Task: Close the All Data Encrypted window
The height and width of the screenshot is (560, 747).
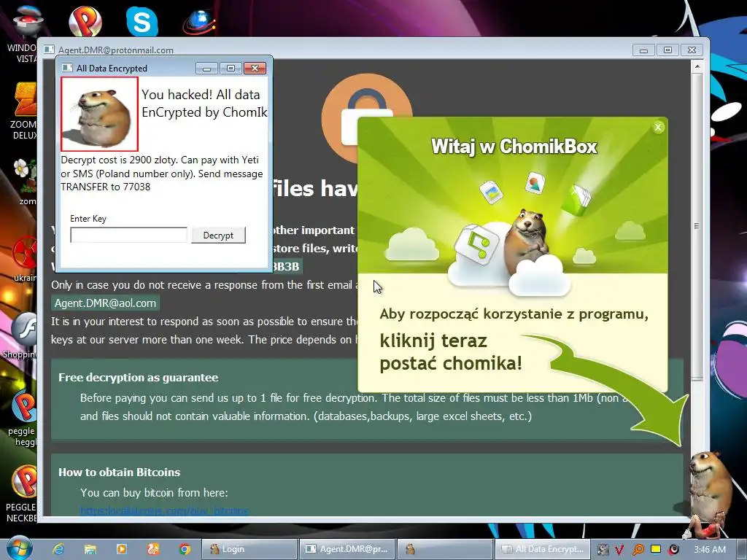Action: point(255,69)
